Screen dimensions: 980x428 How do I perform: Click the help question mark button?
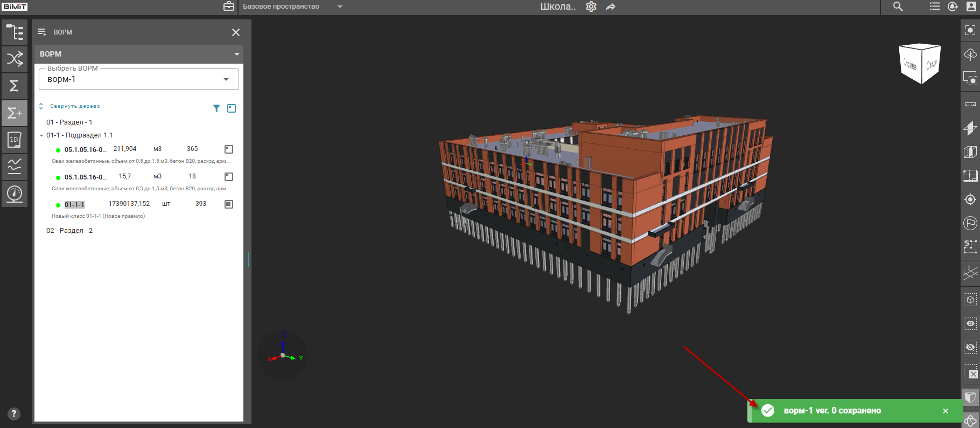pyautogui.click(x=15, y=414)
